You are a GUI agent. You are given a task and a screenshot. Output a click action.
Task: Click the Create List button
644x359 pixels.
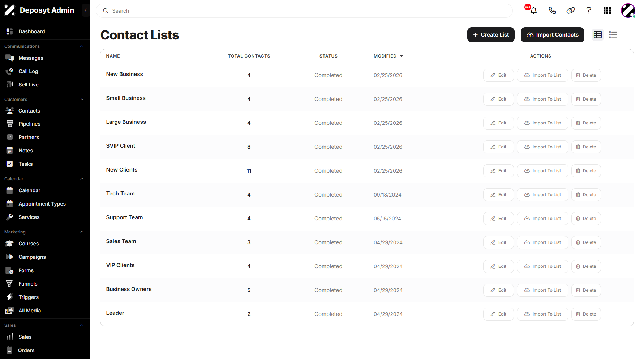click(491, 35)
